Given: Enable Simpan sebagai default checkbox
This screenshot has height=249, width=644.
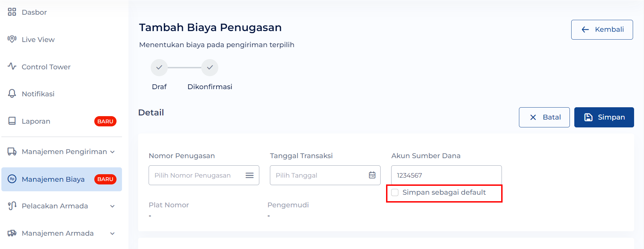Looking at the screenshot, I should (x=395, y=192).
